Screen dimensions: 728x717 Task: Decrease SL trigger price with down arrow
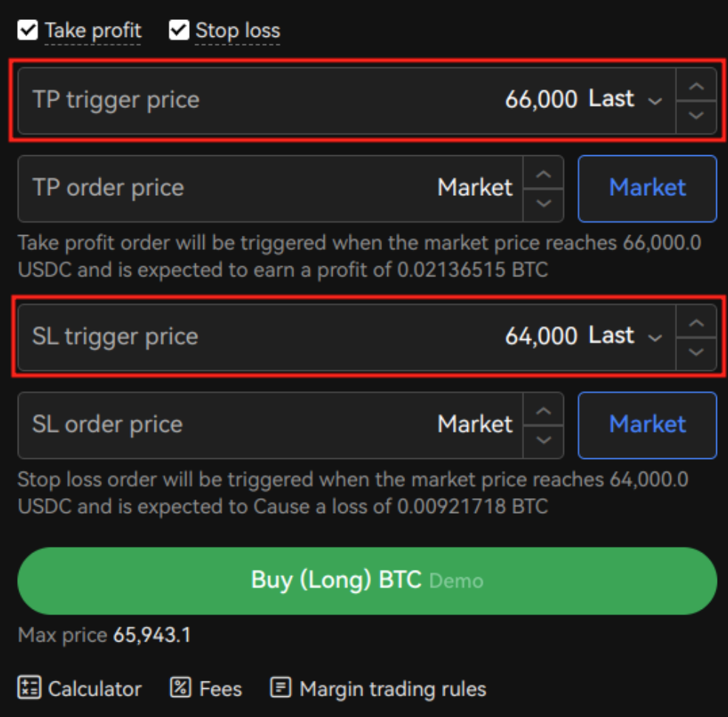point(696,353)
